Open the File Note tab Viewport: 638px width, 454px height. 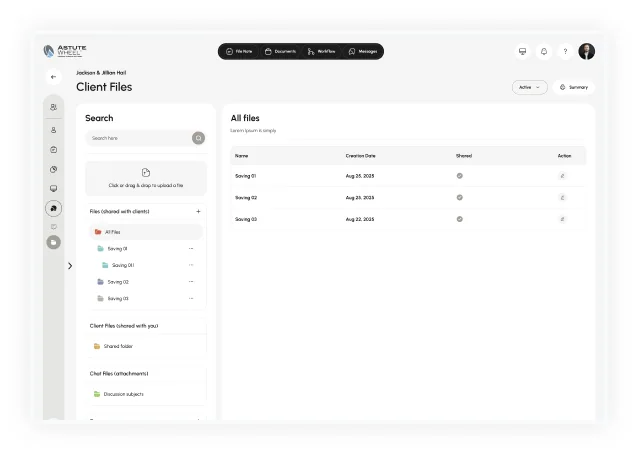point(239,52)
